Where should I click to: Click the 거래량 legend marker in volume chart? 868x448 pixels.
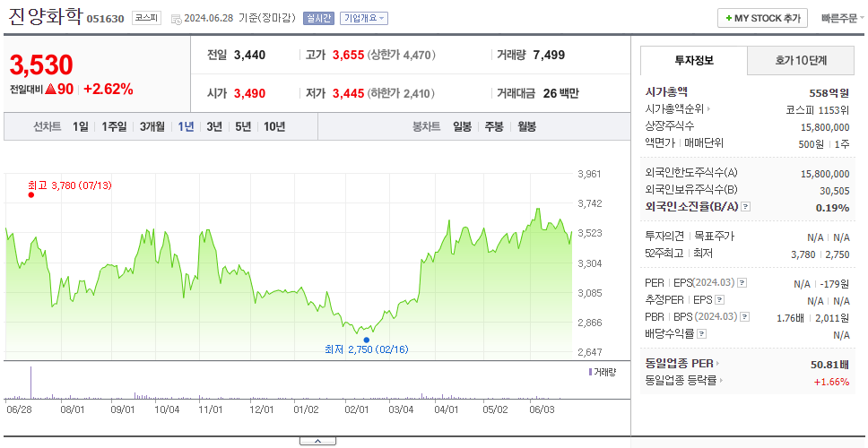590,372
